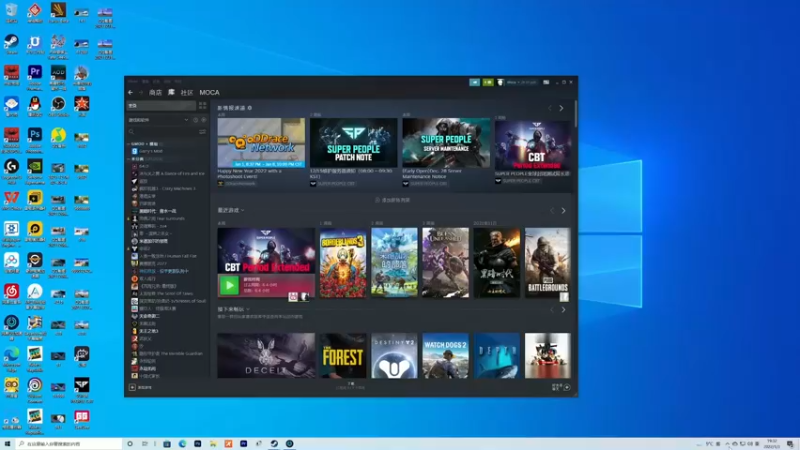The height and width of the screenshot is (450, 800).
Task: Select Crazy Machines 3 in library list
Action: click(164, 188)
